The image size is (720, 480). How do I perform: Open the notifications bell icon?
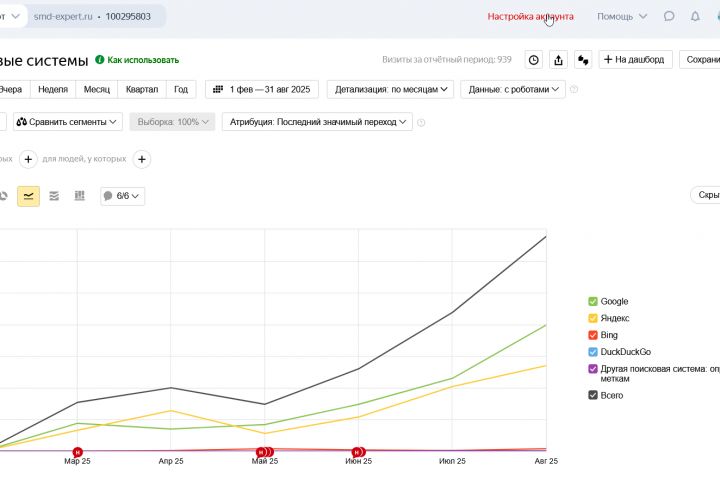click(695, 17)
